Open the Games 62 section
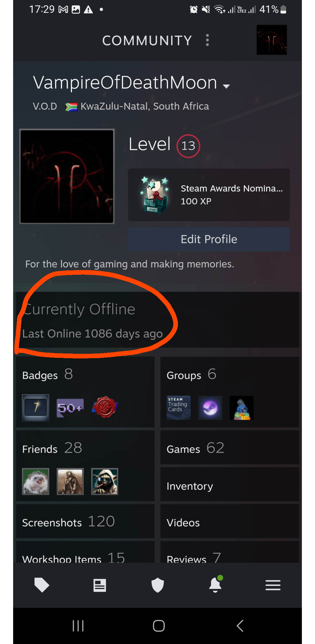The height and width of the screenshot is (644, 315). click(230, 448)
